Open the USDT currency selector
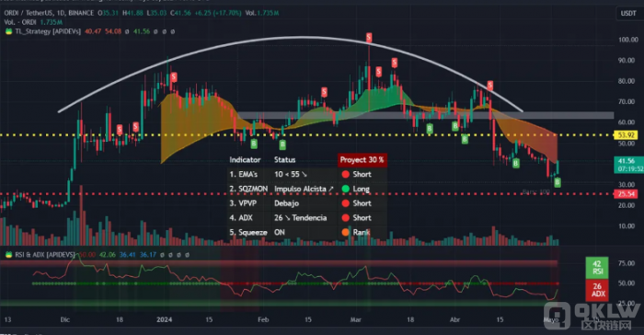 click(x=628, y=13)
